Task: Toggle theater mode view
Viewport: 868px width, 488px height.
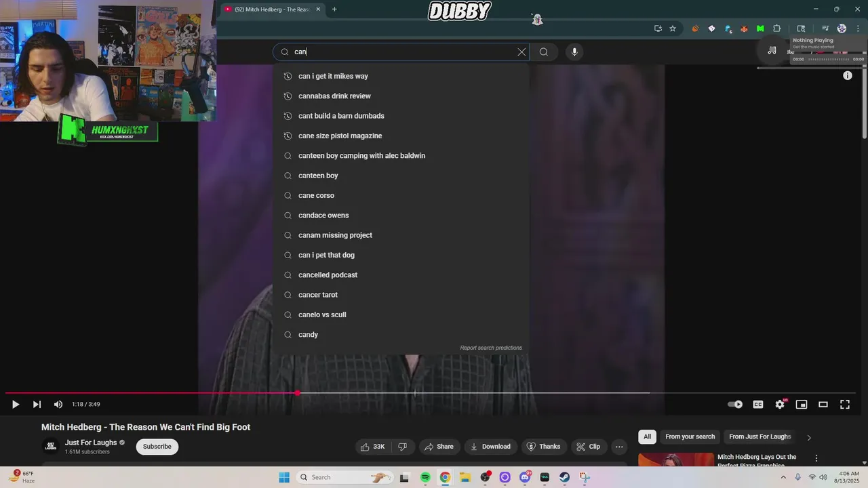Action: point(823,405)
